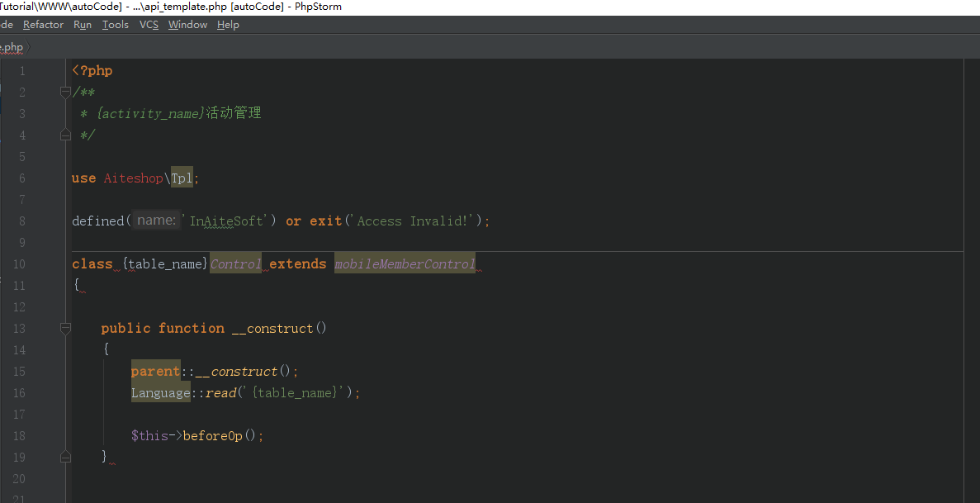Click the 'extends' keyword
Viewport: 980px width, 503px height.
click(x=297, y=264)
